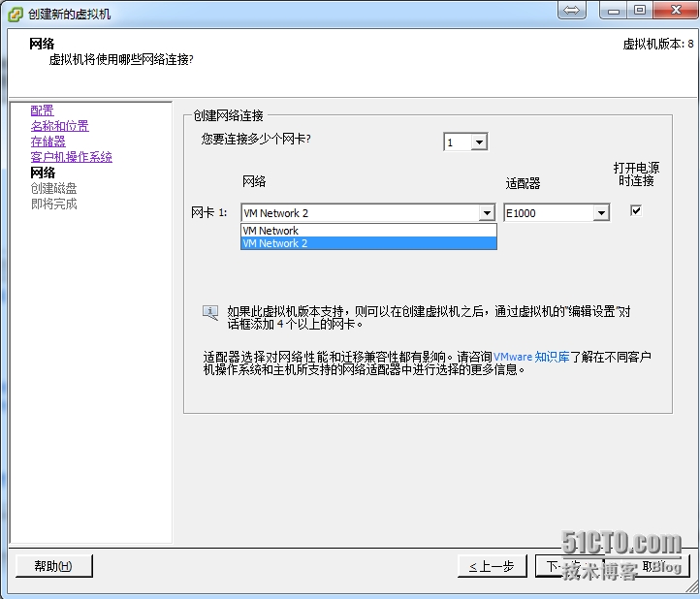Open the 客户机操作系统 step link

[x=72, y=157]
